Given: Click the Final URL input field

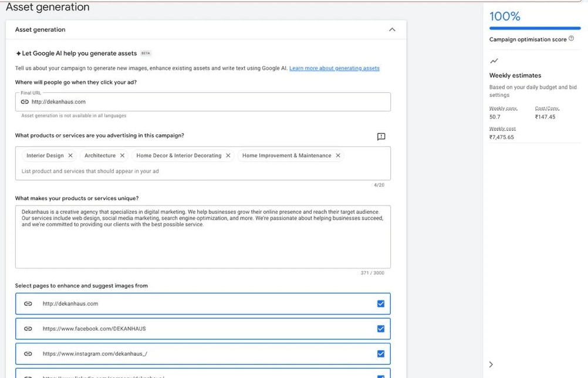Looking at the screenshot, I should point(203,102).
